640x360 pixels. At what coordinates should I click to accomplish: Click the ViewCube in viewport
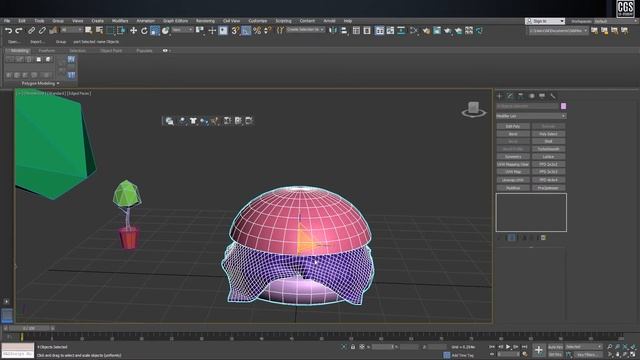[x=473, y=109]
